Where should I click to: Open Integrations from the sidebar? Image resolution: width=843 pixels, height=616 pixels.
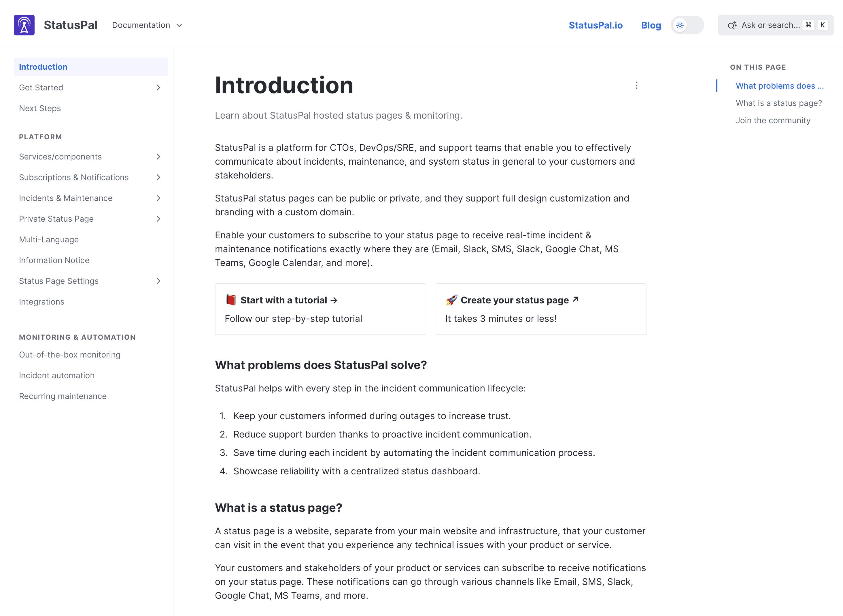coord(41,301)
